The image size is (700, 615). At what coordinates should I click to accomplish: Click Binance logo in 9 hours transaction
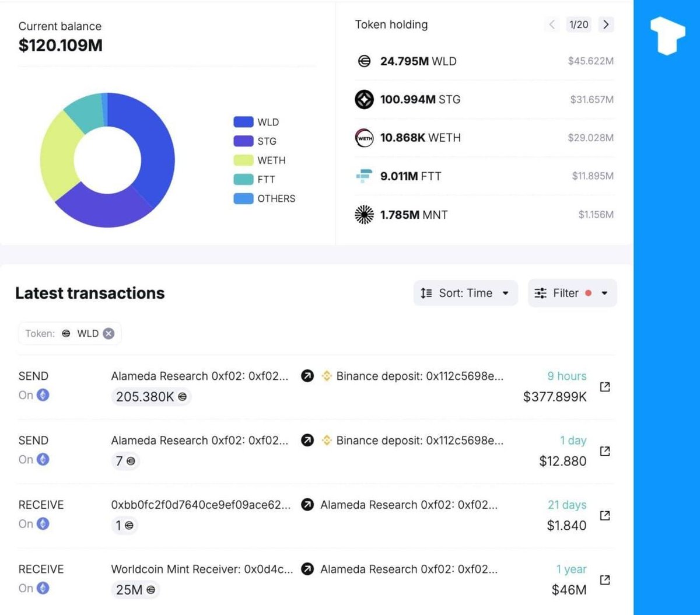click(327, 376)
